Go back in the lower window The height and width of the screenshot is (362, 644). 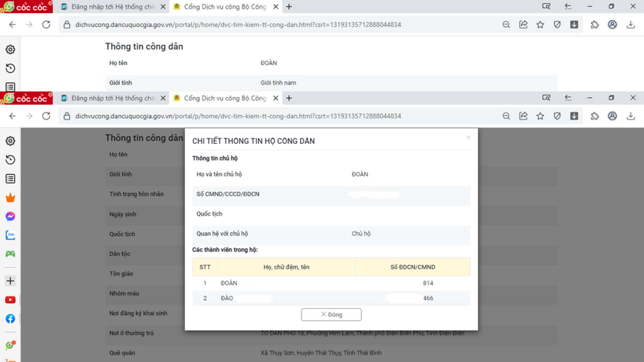(12, 116)
